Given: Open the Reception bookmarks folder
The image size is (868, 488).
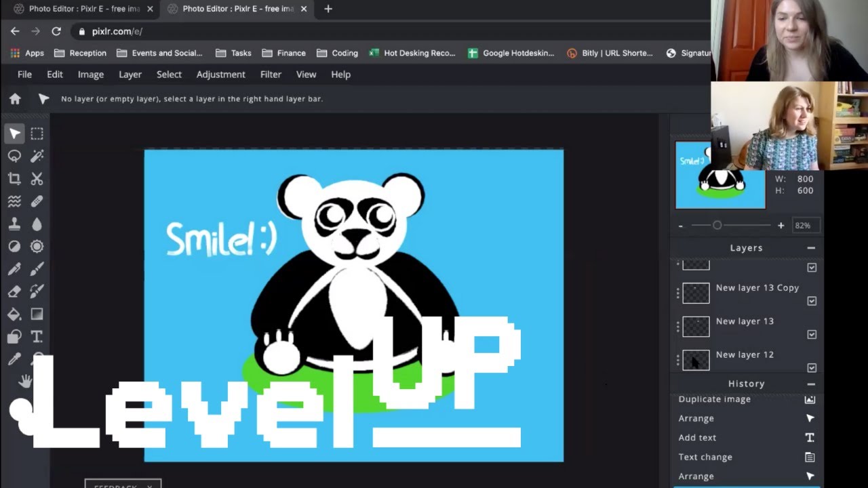Looking at the screenshot, I should 80,53.
